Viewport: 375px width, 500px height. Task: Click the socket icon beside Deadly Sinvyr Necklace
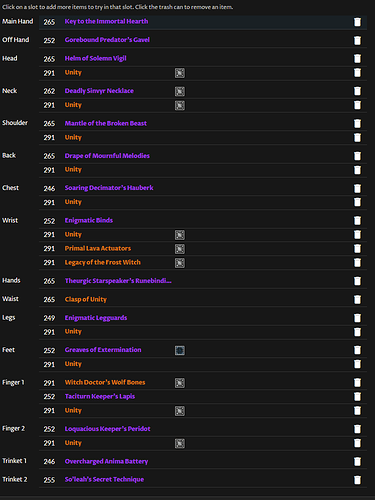click(180, 91)
